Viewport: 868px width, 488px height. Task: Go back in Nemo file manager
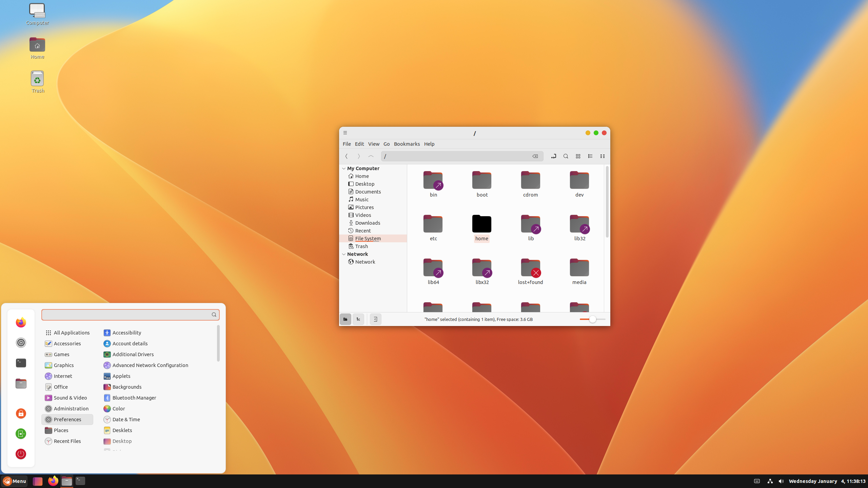click(x=347, y=156)
